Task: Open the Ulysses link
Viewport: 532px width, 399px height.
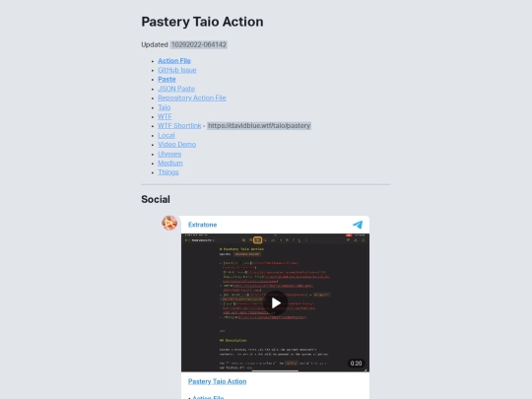Action: click(169, 154)
